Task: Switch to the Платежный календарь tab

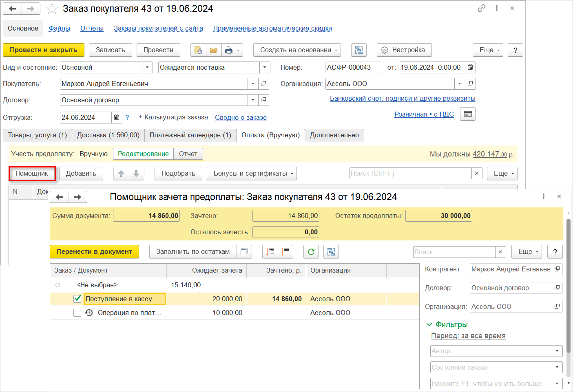Action: click(190, 135)
